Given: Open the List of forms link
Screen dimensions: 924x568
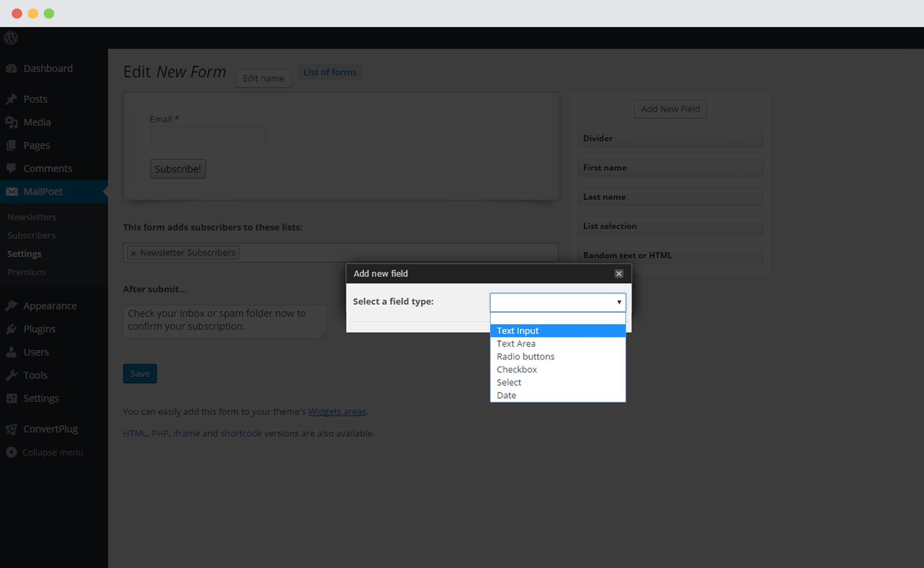Looking at the screenshot, I should [329, 72].
